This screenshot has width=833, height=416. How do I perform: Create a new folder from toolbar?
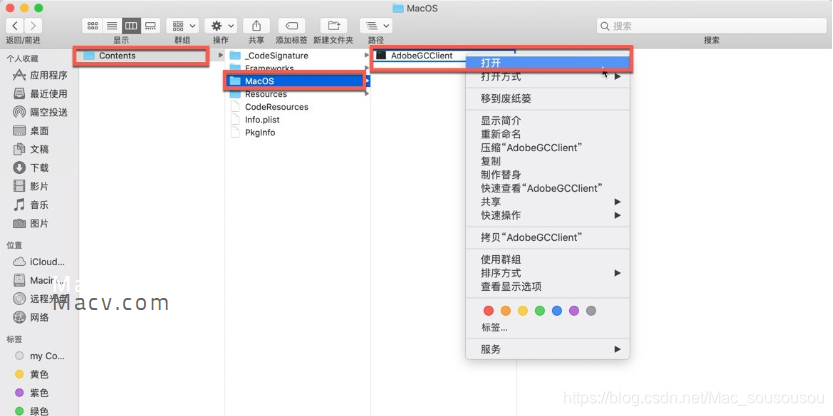[x=333, y=25]
